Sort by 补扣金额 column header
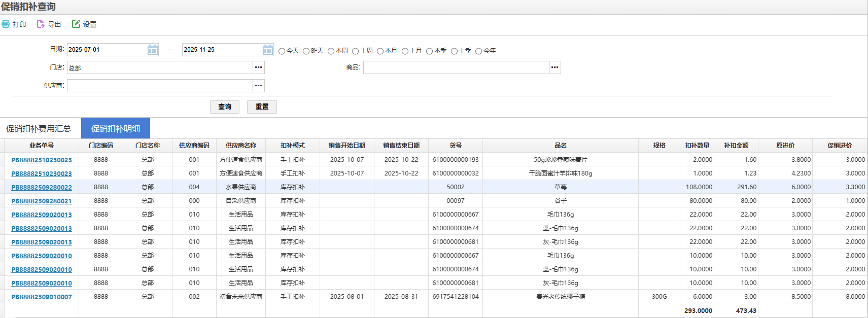Viewport: 868px width, 318px height. click(x=736, y=146)
